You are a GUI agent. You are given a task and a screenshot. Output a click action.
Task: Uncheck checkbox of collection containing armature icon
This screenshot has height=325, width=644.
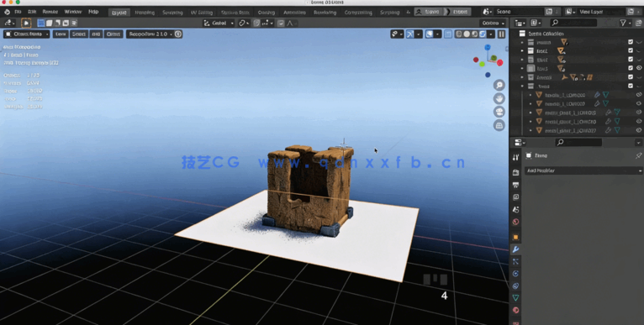click(x=631, y=77)
